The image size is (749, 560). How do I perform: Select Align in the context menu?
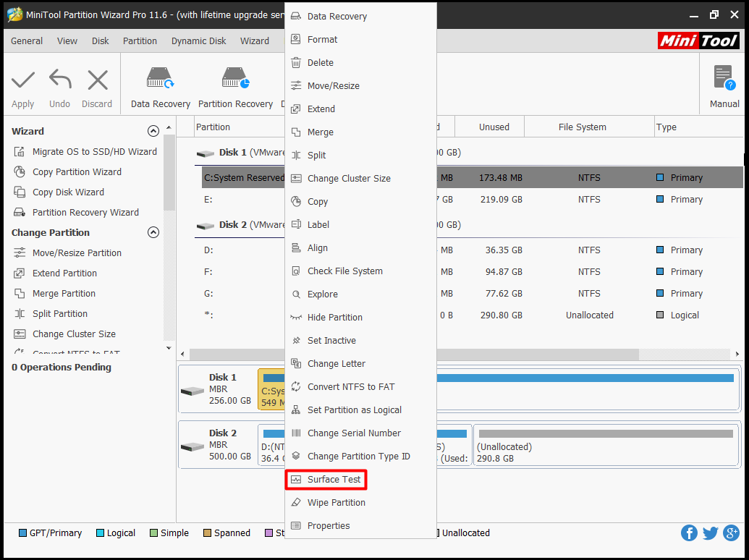click(x=360, y=247)
